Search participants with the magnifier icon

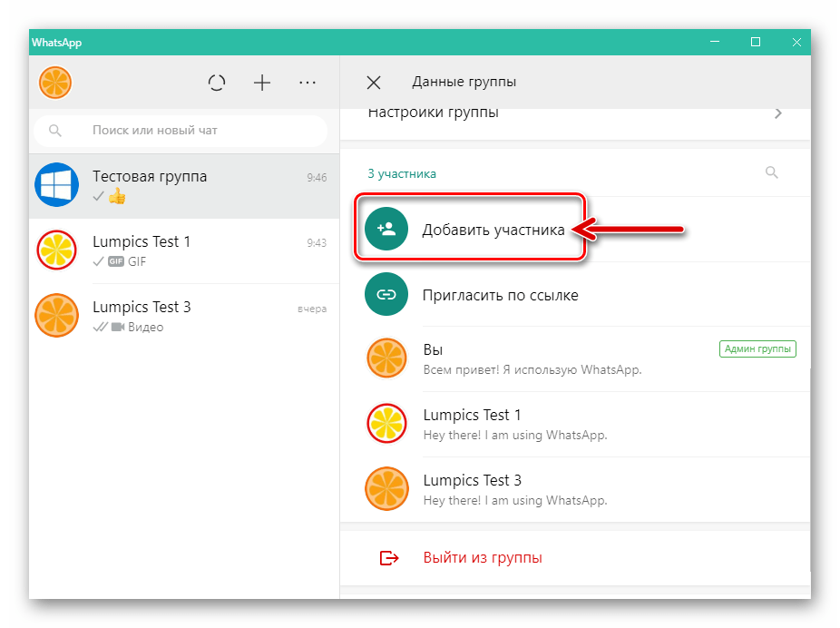(x=771, y=172)
